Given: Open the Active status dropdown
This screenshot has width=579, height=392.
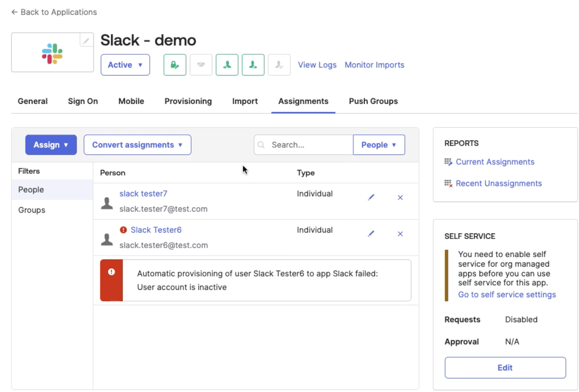Looking at the screenshot, I should click(125, 65).
